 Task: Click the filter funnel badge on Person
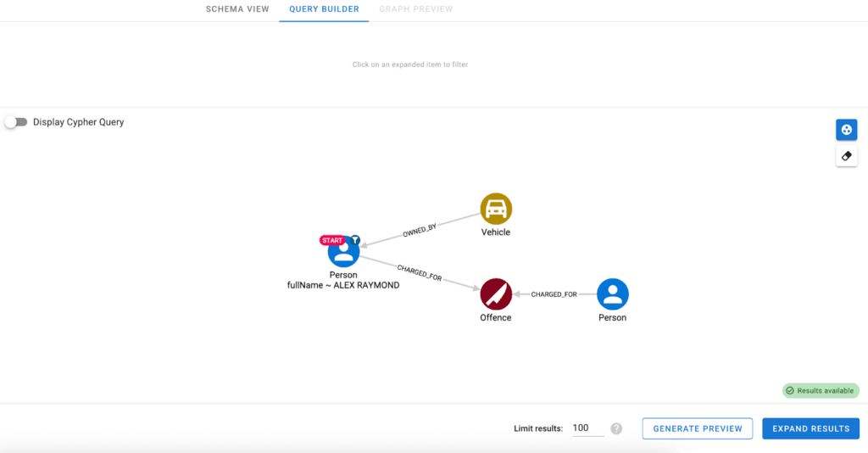(x=356, y=240)
